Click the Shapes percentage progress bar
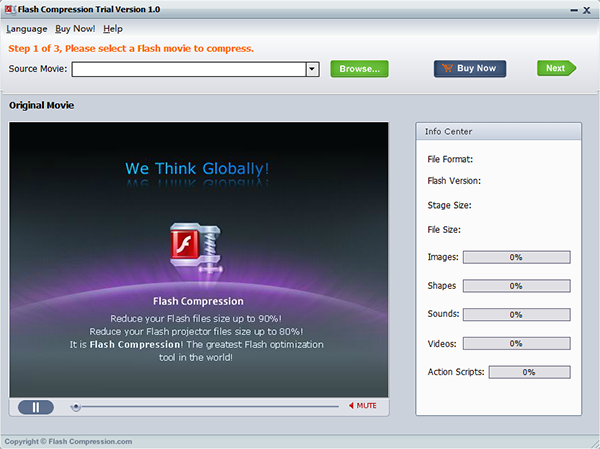Image resolution: width=600 pixels, height=449 pixels. 517,286
